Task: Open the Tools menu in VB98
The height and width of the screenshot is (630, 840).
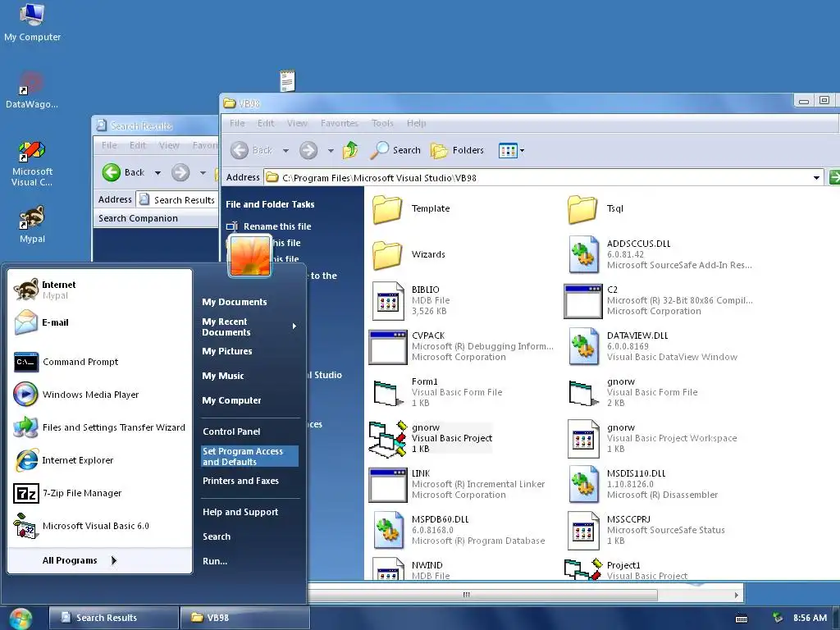Action: tap(382, 123)
